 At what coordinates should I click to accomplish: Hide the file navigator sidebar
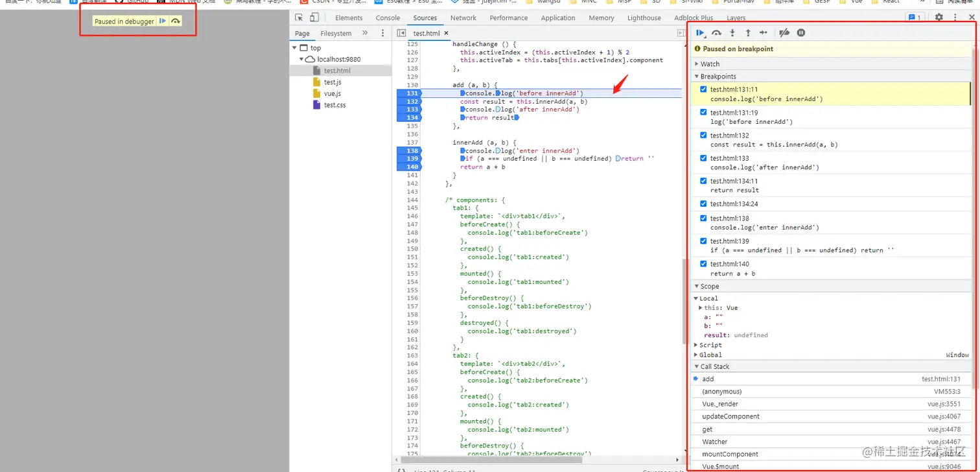[x=401, y=33]
